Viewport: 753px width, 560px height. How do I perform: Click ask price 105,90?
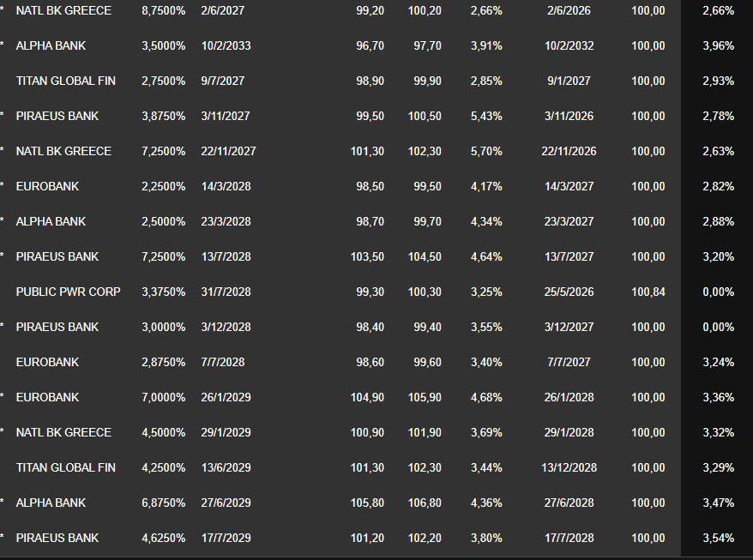pos(425,396)
